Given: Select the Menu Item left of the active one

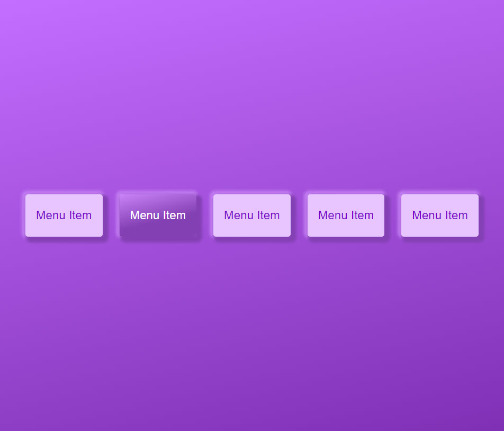Looking at the screenshot, I should (x=64, y=215).
